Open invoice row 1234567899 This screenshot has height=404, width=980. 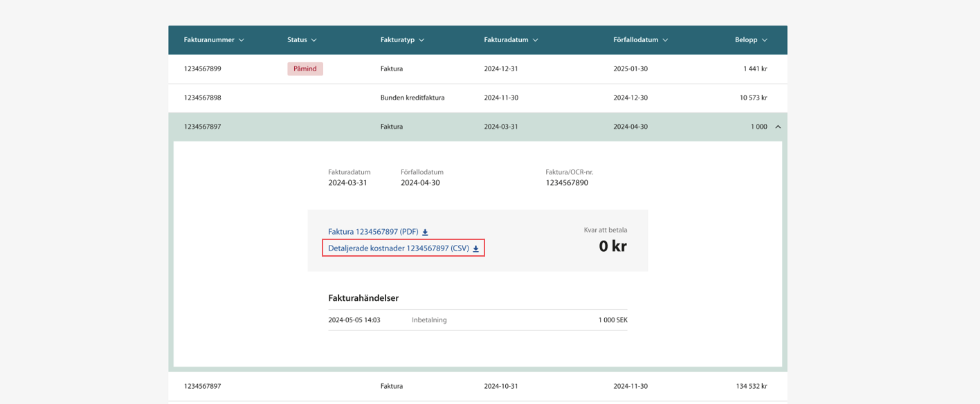tap(202, 69)
